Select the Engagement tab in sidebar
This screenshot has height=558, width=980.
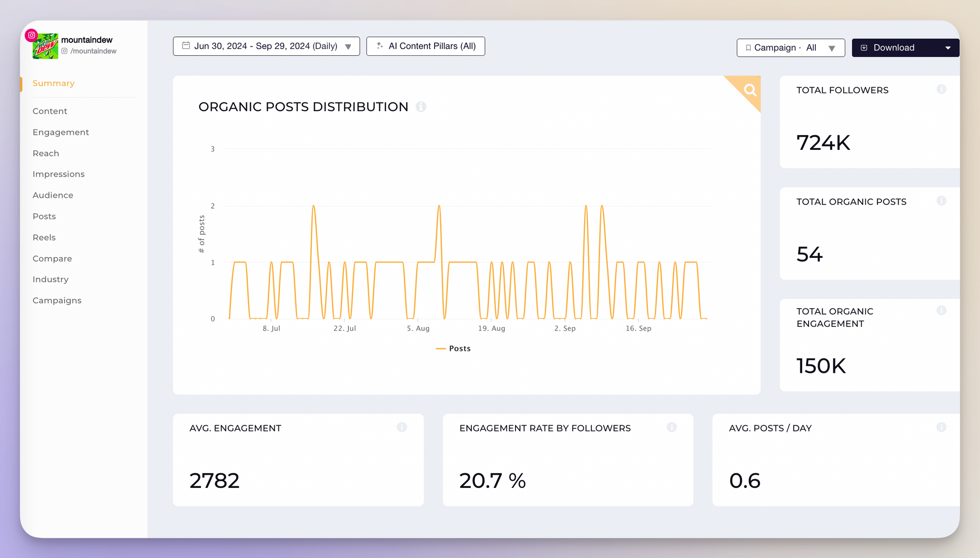pyautogui.click(x=61, y=132)
